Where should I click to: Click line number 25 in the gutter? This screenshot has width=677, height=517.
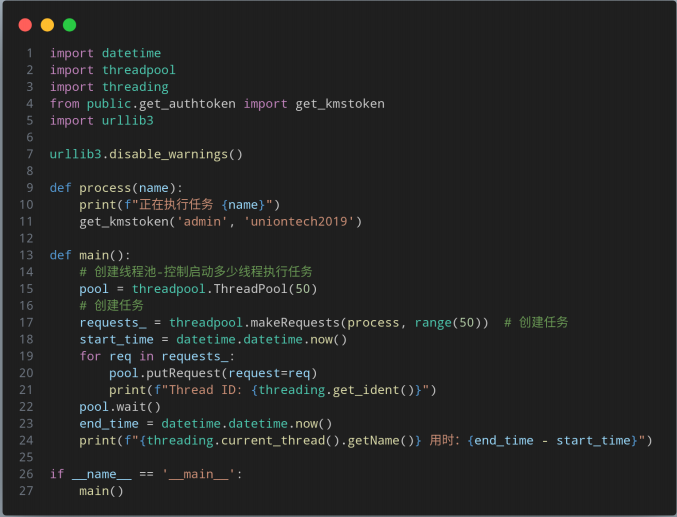pyautogui.click(x=26, y=457)
